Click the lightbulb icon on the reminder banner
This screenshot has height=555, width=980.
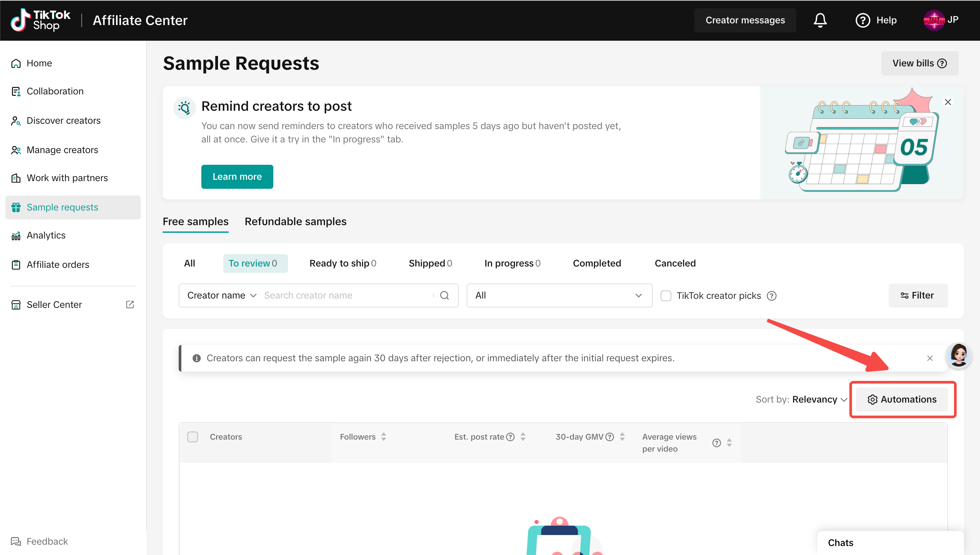(x=185, y=108)
